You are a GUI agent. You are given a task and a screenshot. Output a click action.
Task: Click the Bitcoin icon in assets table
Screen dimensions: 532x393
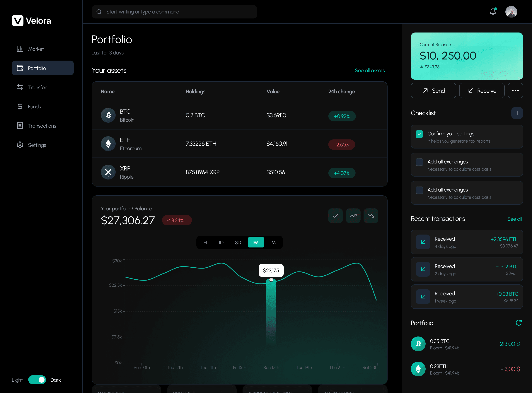[x=108, y=115]
